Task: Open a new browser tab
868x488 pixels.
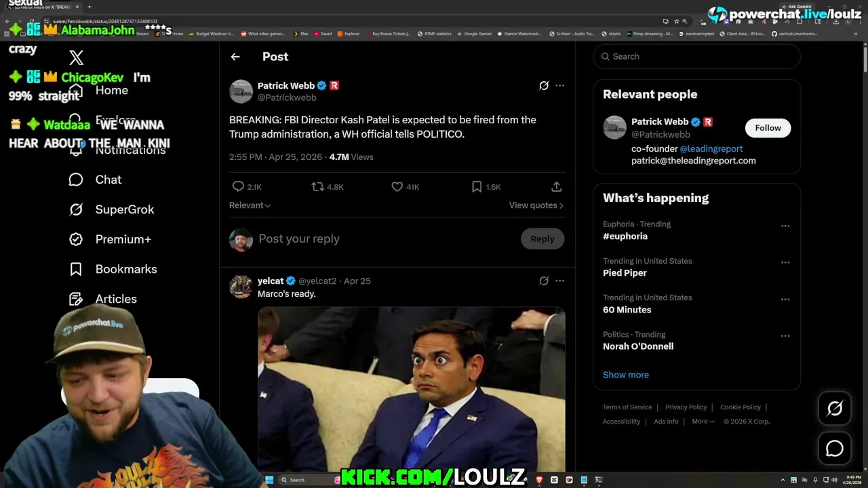Action: coord(89,7)
